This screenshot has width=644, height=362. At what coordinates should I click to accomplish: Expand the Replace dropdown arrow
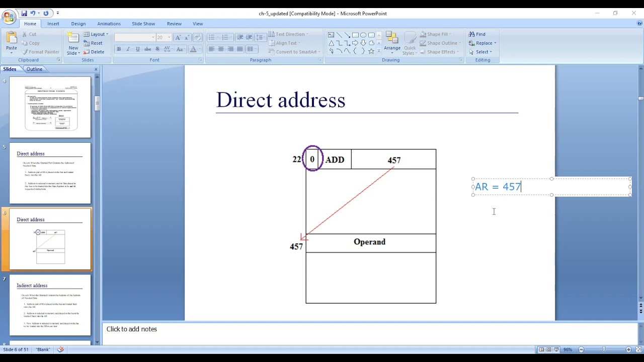point(495,43)
